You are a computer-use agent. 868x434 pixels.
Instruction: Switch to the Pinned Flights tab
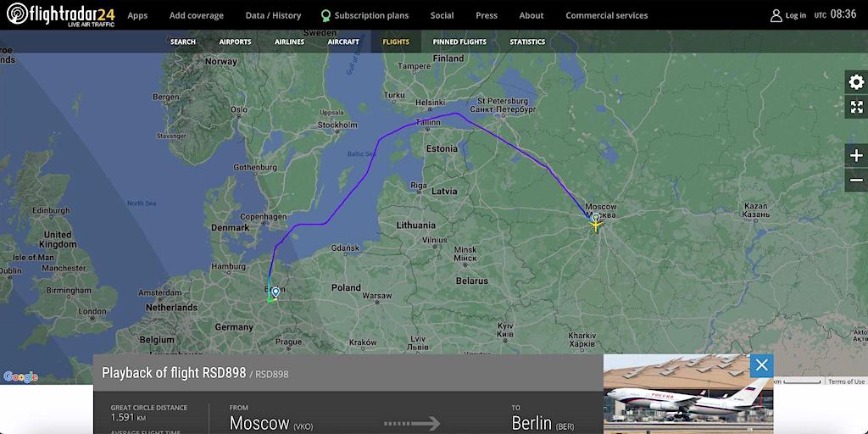(459, 42)
